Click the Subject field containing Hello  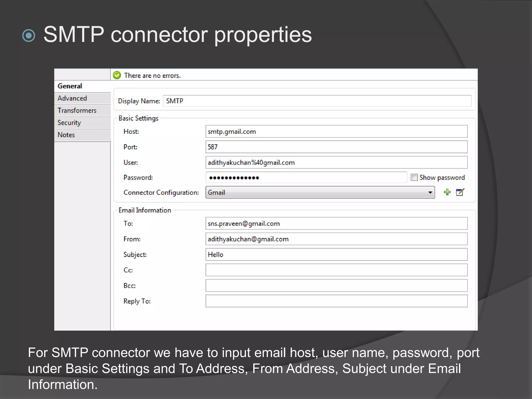click(x=336, y=255)
